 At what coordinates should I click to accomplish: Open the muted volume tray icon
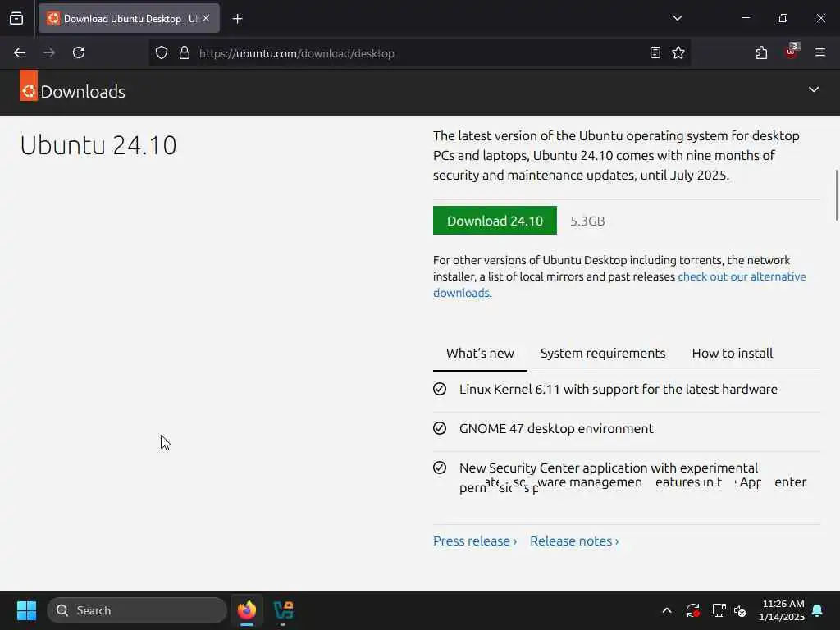(741, 610)
